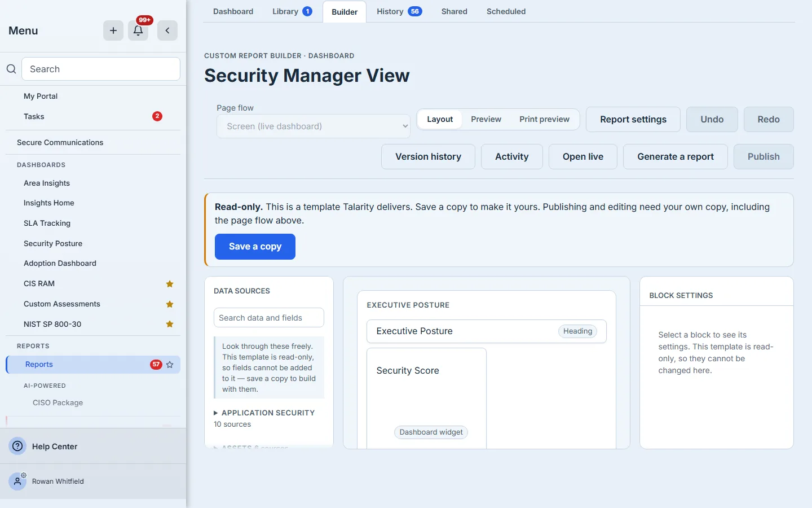The width and height of the screenshot is (812, 508).
Task: Go to My Portal
Action: click(93, 96)
